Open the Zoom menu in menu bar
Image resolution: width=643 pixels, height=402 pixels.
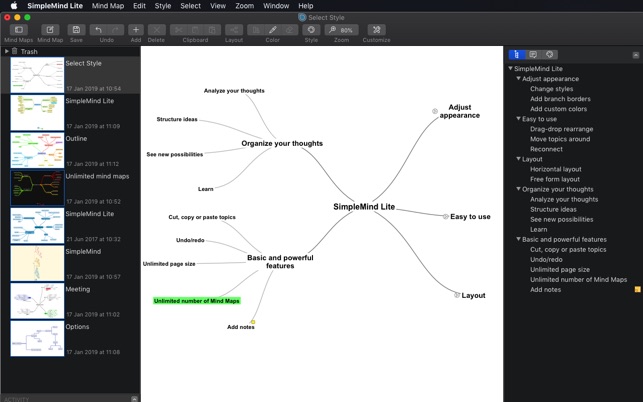[244, 6]
